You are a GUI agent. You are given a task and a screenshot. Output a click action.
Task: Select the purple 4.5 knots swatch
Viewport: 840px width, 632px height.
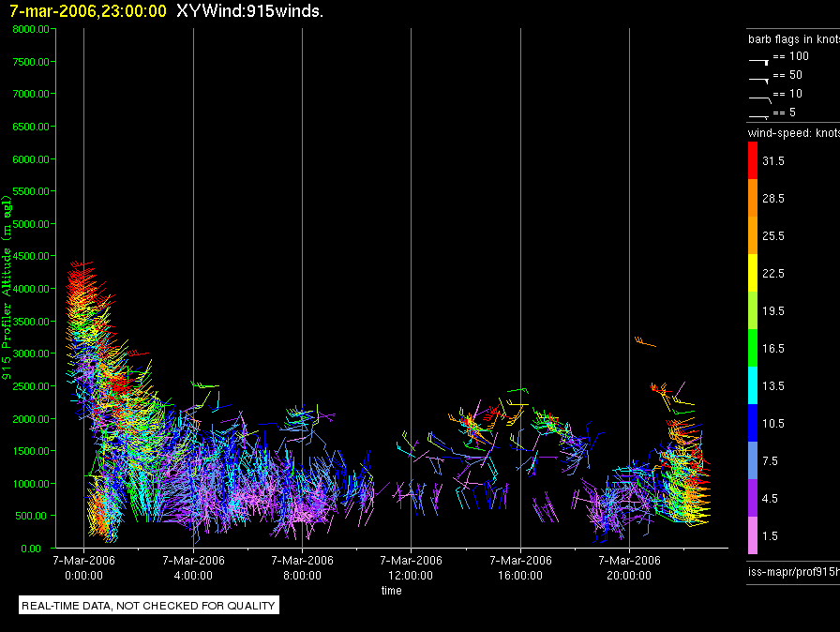(x=753, y=498)
